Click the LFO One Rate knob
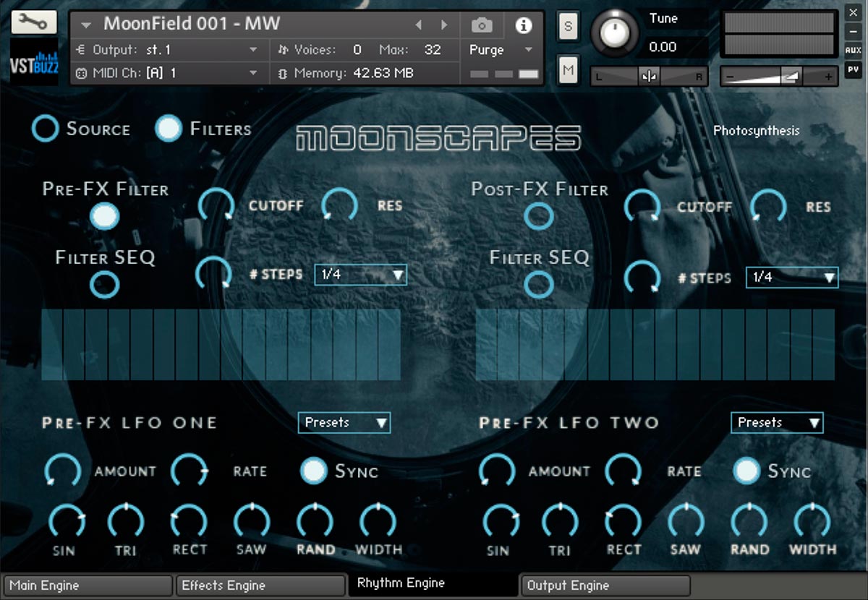868x600 pixels. pos(189,471)
